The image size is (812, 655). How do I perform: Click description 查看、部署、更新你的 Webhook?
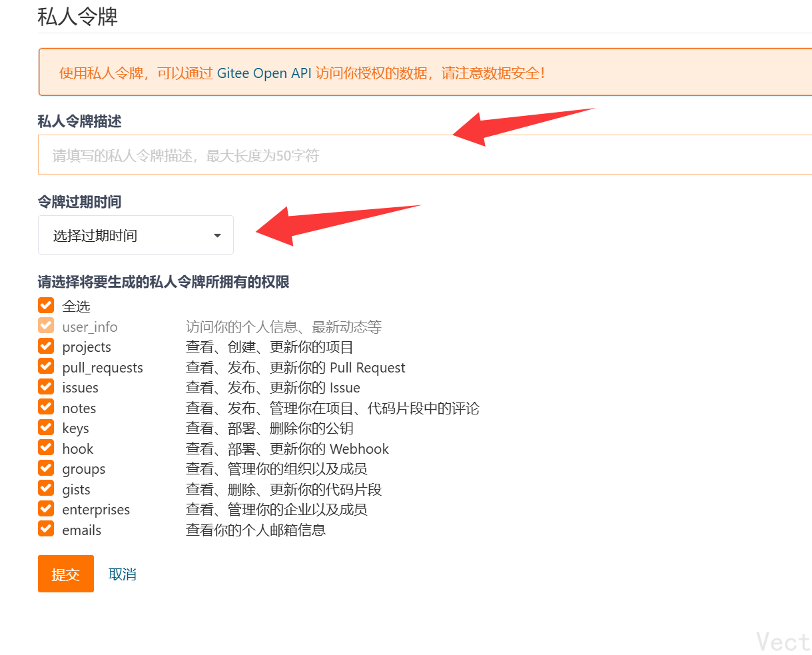click(x=287, y=449)
